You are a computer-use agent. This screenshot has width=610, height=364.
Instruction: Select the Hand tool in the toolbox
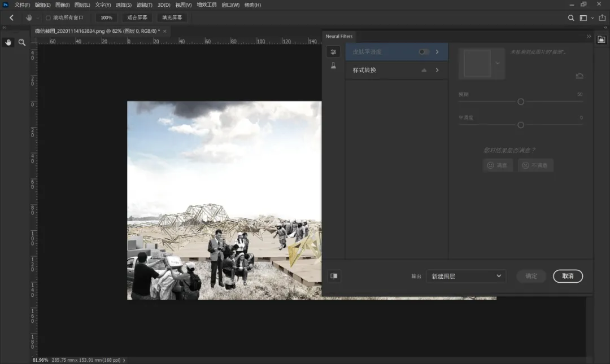(8, 42)
